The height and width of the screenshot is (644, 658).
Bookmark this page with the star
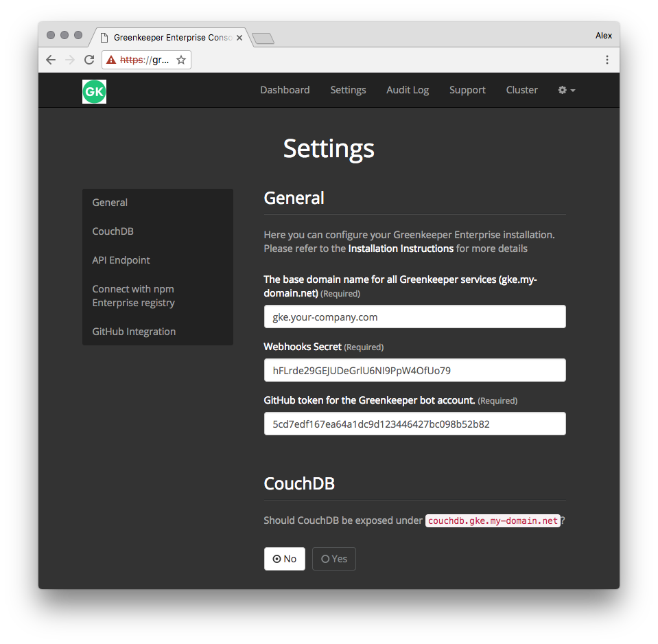click(x=181, y=60)
